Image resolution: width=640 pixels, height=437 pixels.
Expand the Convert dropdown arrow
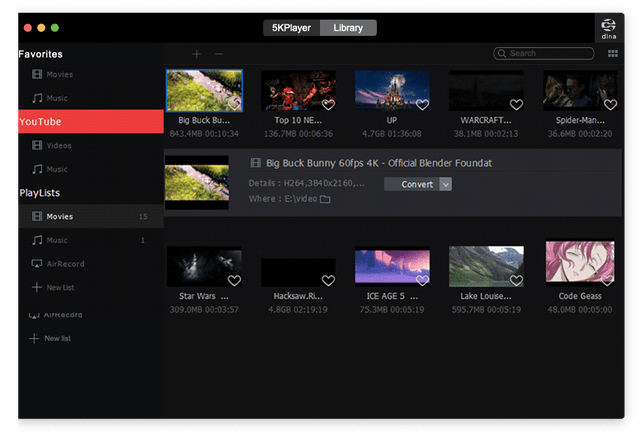(x=446, y=184)
